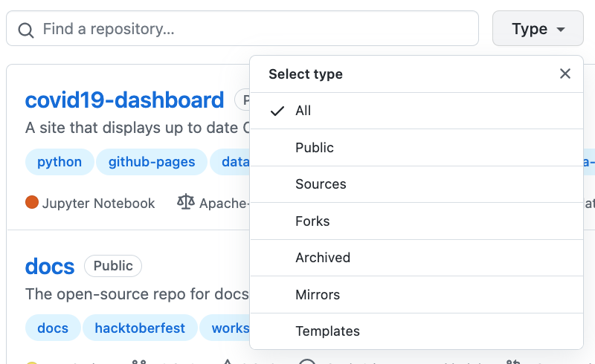The image size is (595, 364).
Task: Click the hacktoberfest topic tag
Action: (140, 328)
